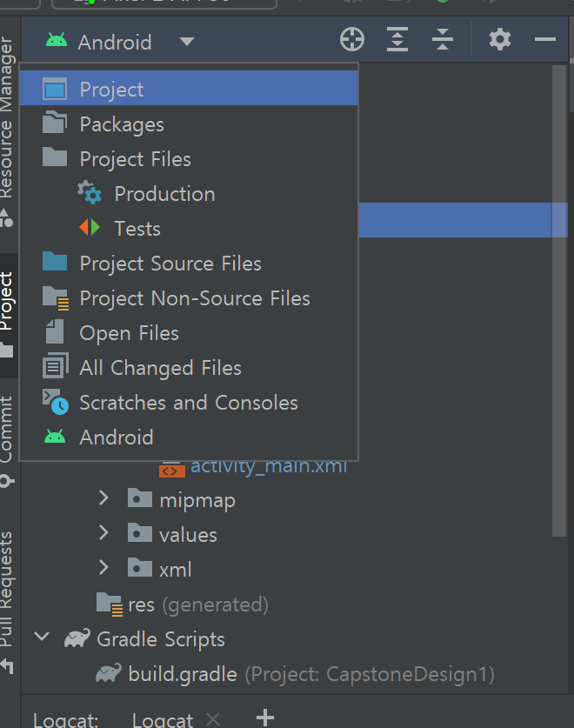The height and width of the screenshot is (728, 574).
Task: Click the build.gradle elephant file icon
Action: (109, 672)
